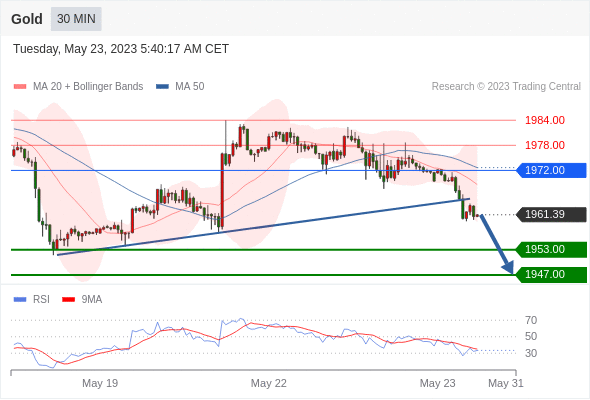Viewport: 590px width, 400px height.
Task: Click the 1947.00 green support price tag
Action: click(551, 274)
